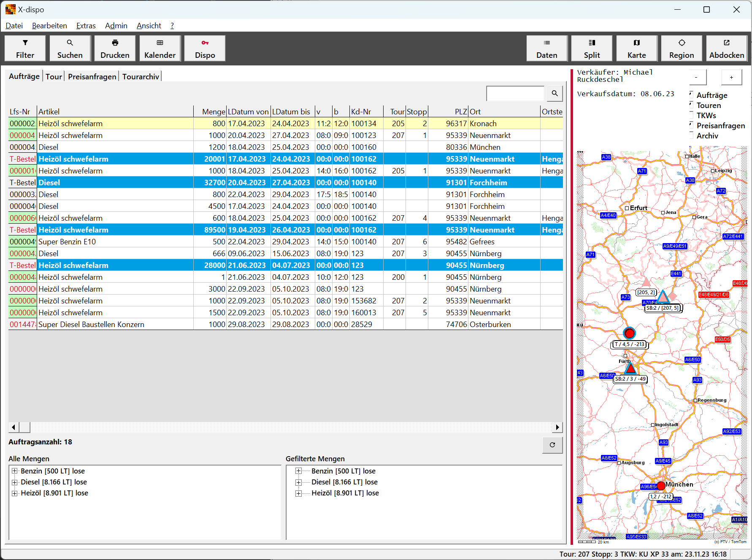
Task: Select the Kronach order row 000002
Action: pos(286,124)
